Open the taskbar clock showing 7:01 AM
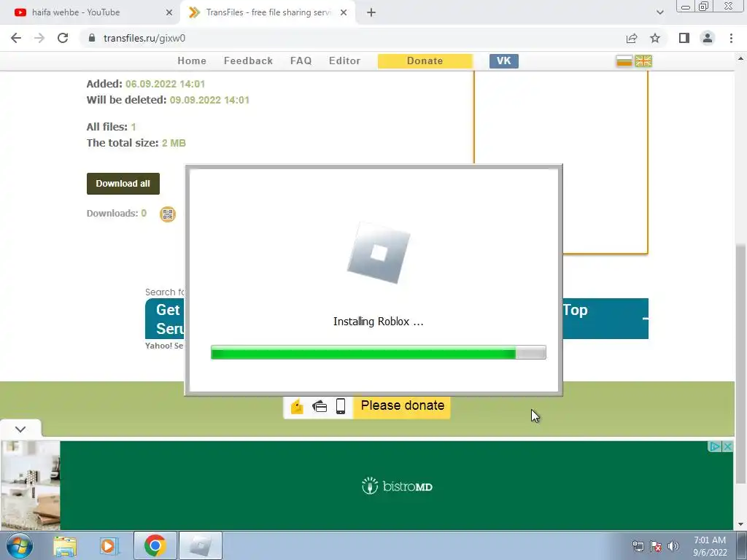 [710, 546]
